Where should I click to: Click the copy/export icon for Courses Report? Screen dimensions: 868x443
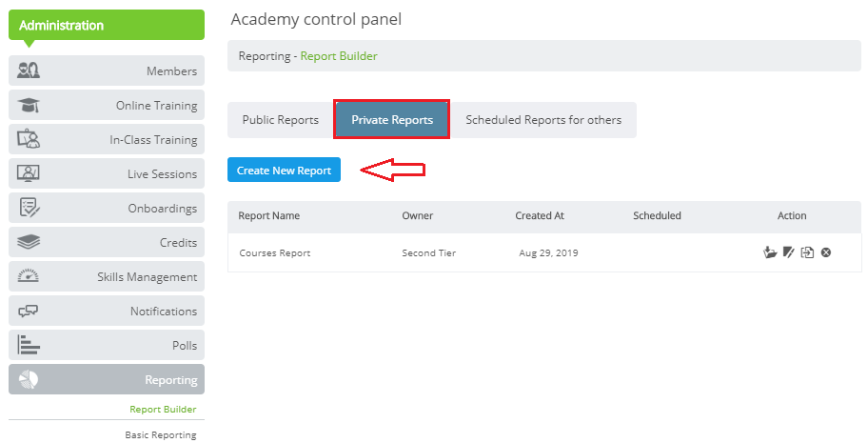tap(808, 252)
